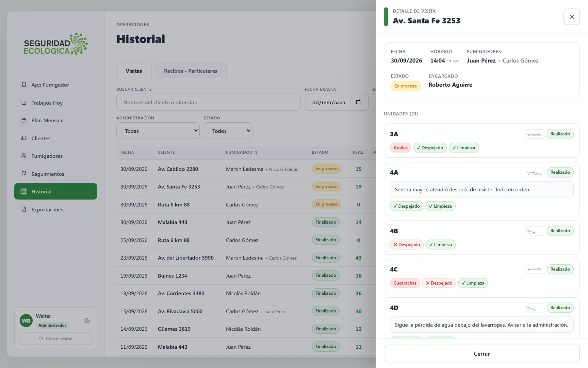Select the Av. del Libertador 5990 row

[x=246, y=258]
